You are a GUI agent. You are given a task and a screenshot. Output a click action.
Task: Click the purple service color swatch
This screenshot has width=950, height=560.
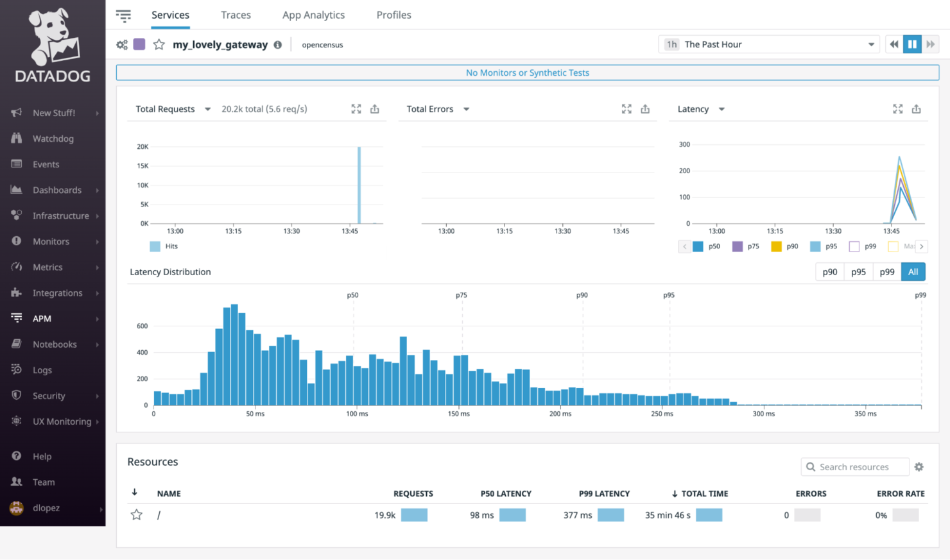pyautogui.click(x=139, y=44)
